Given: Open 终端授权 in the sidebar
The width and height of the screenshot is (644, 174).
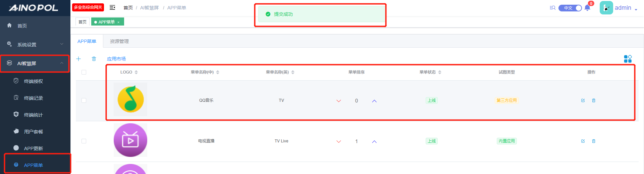Looking at the screenshot, I should point(33,81).
